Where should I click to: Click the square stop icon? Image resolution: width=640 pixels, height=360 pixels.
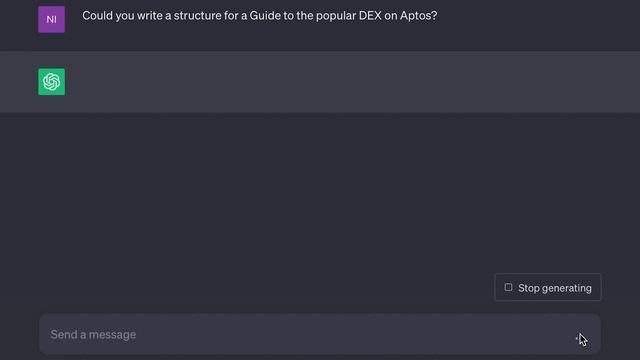[x=508, y=287]
